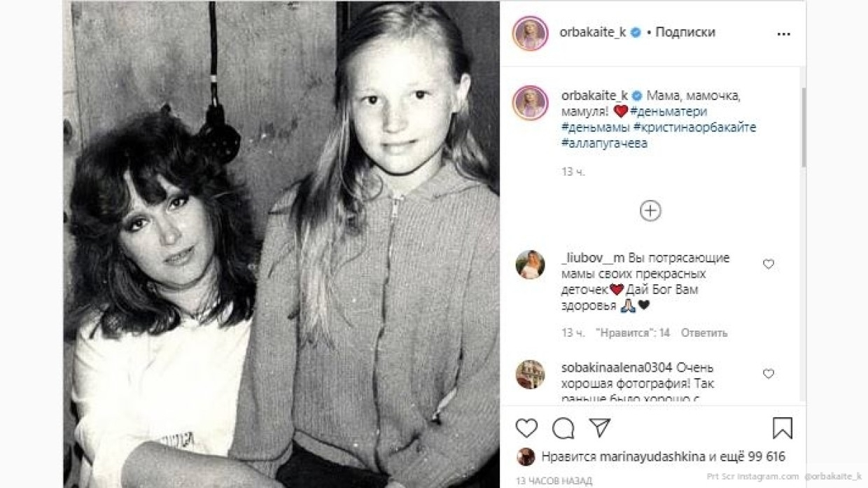Open the comment speech bubble icon

tap(563, 428)
